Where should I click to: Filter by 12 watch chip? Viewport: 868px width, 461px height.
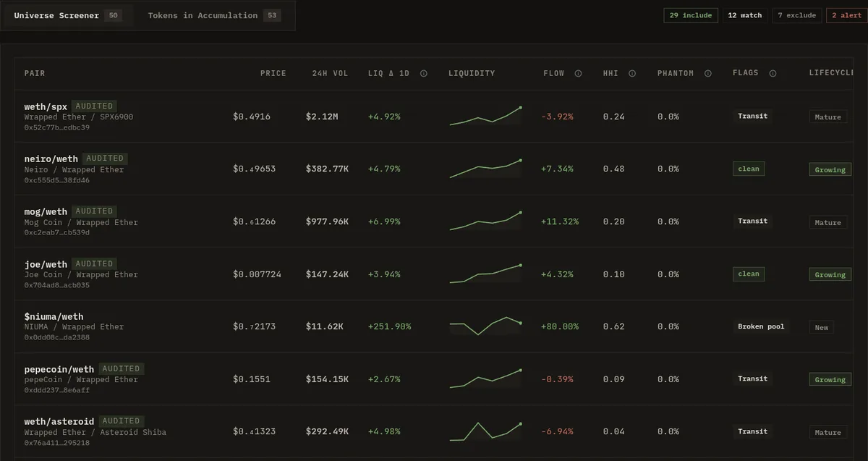(744, 15)
